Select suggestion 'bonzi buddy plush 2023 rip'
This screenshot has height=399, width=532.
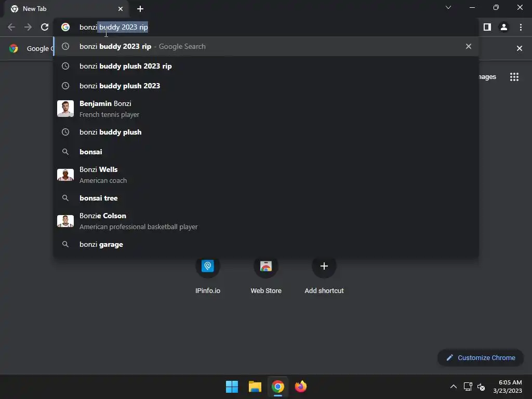click(x=266, y=66)
